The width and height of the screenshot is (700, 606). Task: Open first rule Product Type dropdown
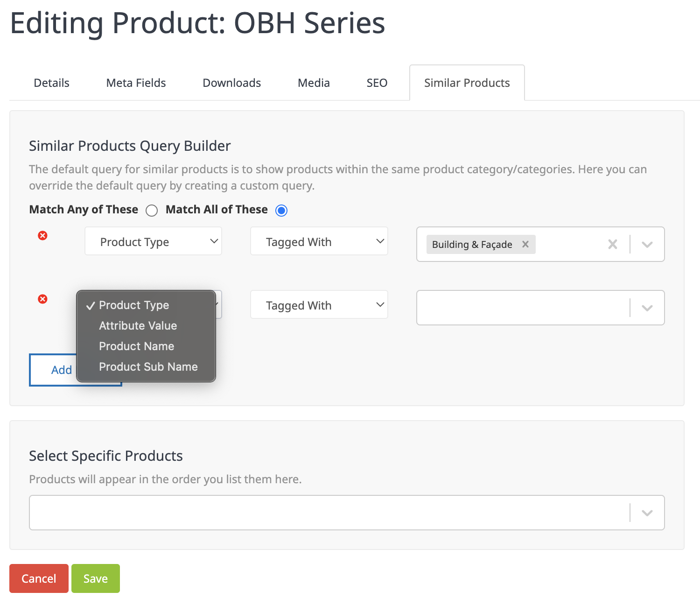(x=153, y=241)
